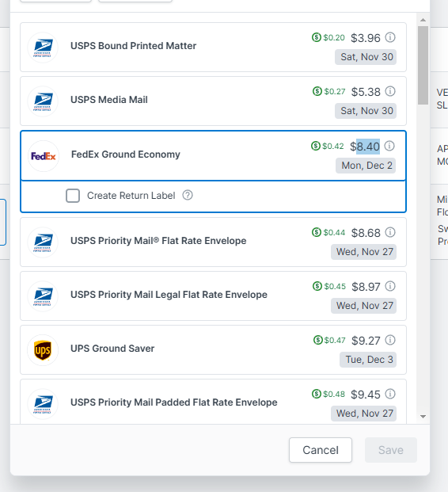Screen dimensions: 448x492
Task: Click info icon beside the $8.68 rate
Action: pos(390,232)
